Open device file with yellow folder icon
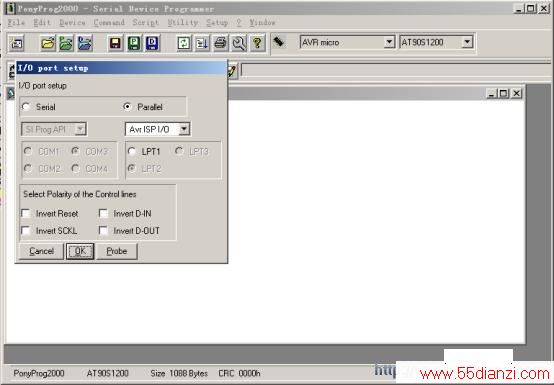The image size is (554, 385). pos(48,43)
